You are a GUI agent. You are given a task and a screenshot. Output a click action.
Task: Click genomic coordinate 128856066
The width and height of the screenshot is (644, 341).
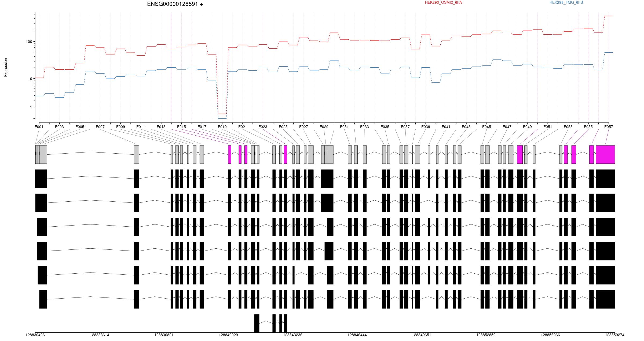tap(550, 335)
